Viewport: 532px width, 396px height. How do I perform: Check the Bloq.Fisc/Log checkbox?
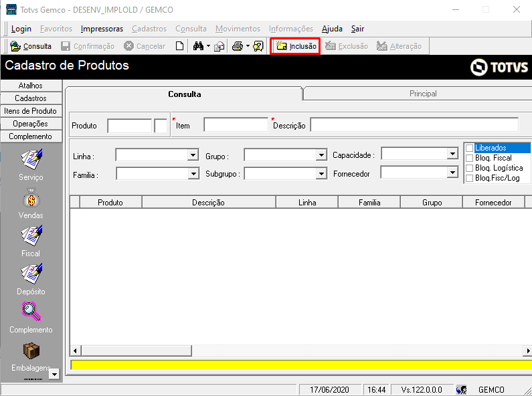(x=470, y=179)
